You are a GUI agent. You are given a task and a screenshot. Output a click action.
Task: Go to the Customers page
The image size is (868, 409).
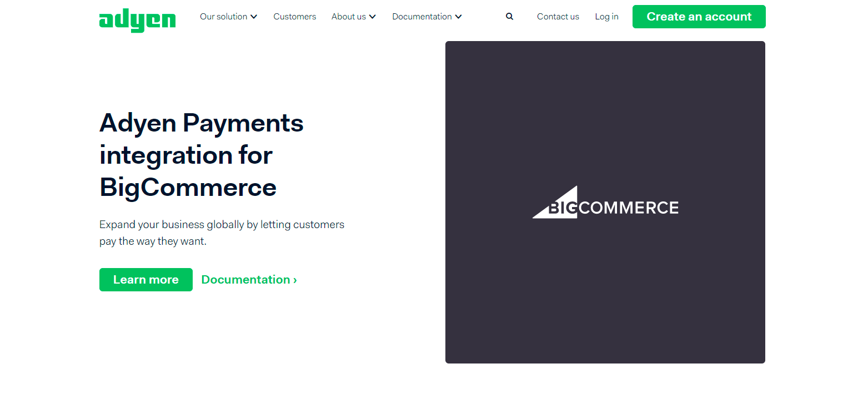294,17
